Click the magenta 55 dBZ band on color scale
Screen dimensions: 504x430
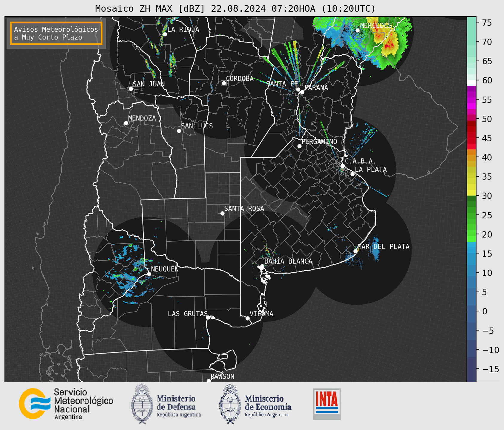471,100
